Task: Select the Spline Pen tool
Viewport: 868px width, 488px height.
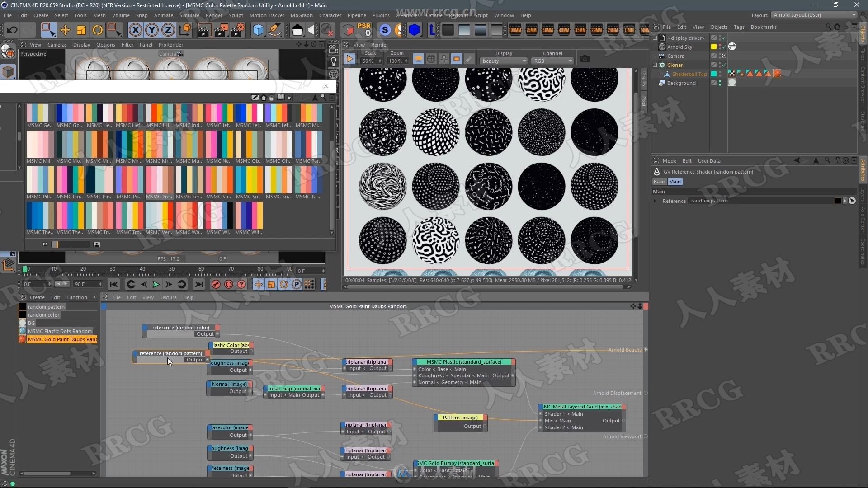Action: coord(274,30)
